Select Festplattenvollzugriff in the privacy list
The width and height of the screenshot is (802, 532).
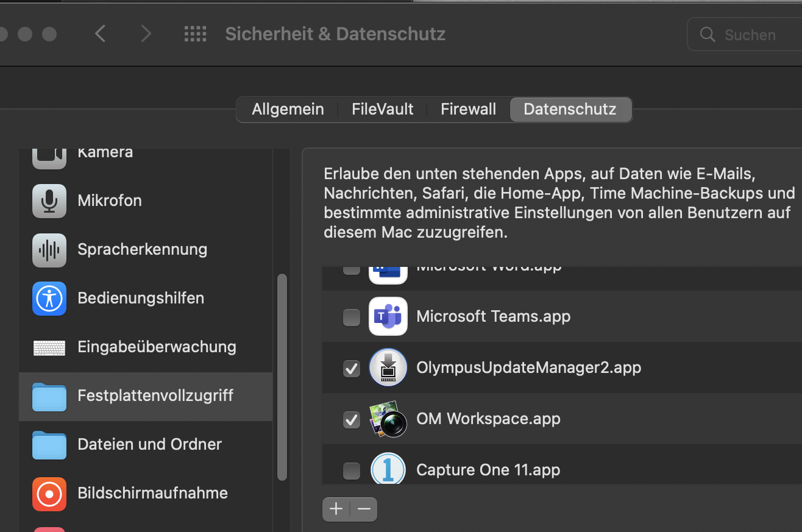click(x=146, y=396)
